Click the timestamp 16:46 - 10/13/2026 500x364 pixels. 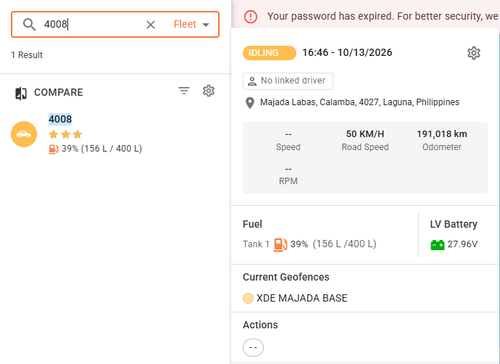[x=347, y=53]
